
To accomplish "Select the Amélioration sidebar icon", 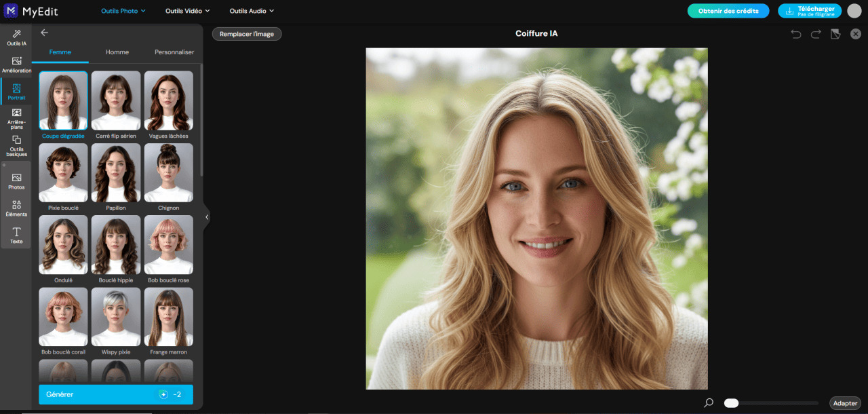I will [16, 64].
